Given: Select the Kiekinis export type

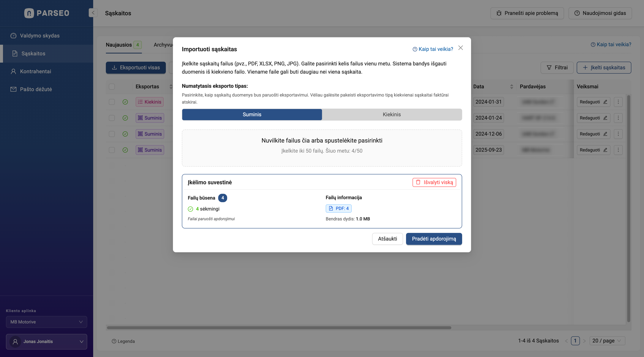Looking at the screenshot, I should [x=392, y=115].
